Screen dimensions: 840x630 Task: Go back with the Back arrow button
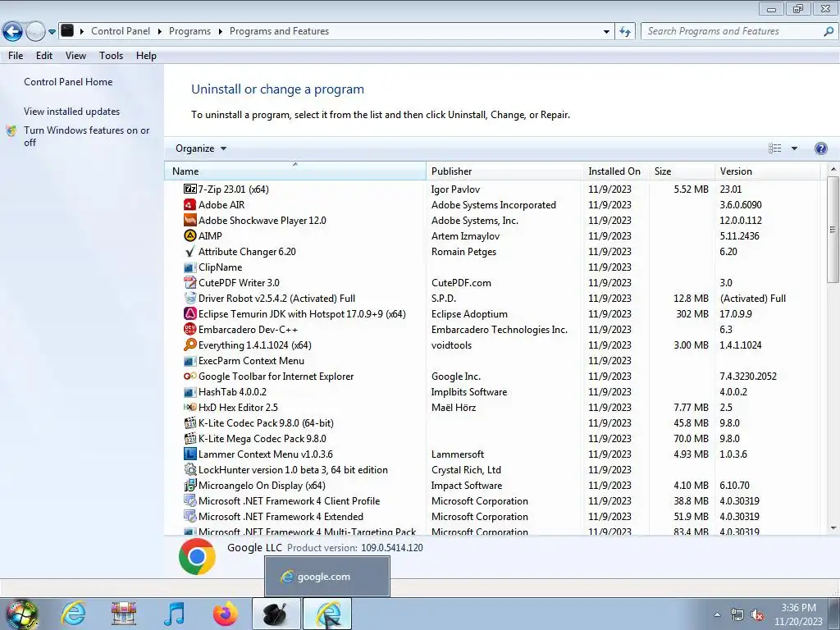[13, 31]
